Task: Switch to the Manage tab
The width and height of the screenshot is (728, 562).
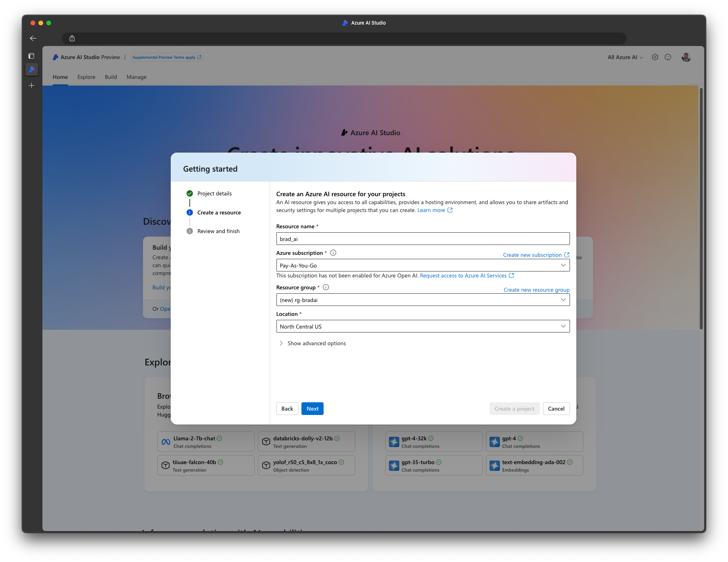Action: tap(137, 77)
